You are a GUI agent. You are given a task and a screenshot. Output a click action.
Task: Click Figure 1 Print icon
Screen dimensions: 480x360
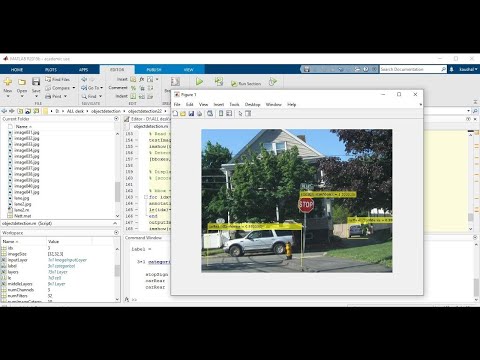point(199,114)
